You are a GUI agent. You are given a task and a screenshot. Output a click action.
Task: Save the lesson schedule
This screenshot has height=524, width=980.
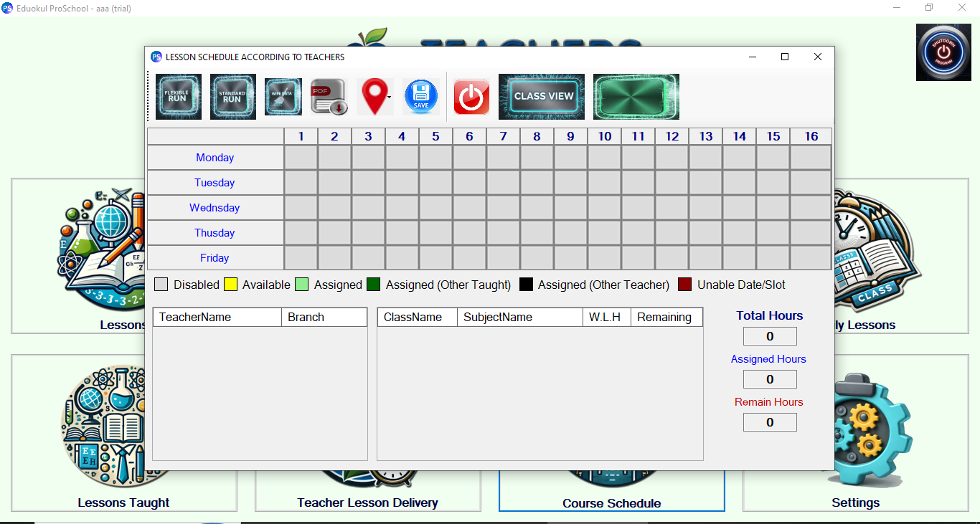pyautogui.click(x=421, y=97)
